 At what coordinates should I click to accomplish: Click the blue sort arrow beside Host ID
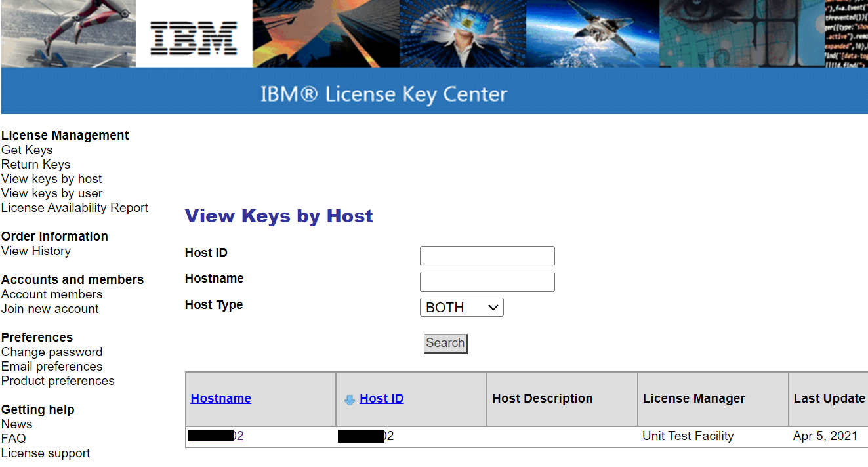click(350, 399)
